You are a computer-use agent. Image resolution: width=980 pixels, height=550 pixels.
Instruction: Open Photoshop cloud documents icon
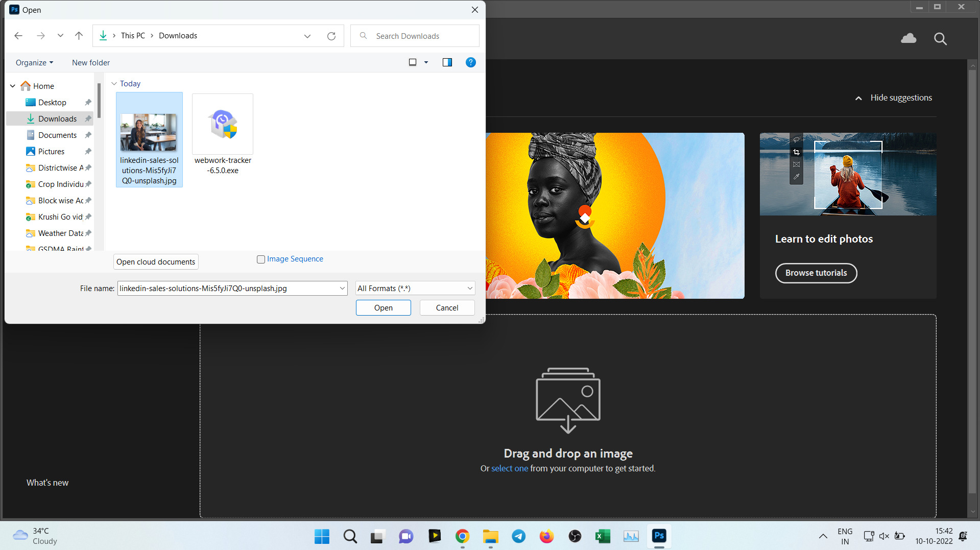pos(909,38)
